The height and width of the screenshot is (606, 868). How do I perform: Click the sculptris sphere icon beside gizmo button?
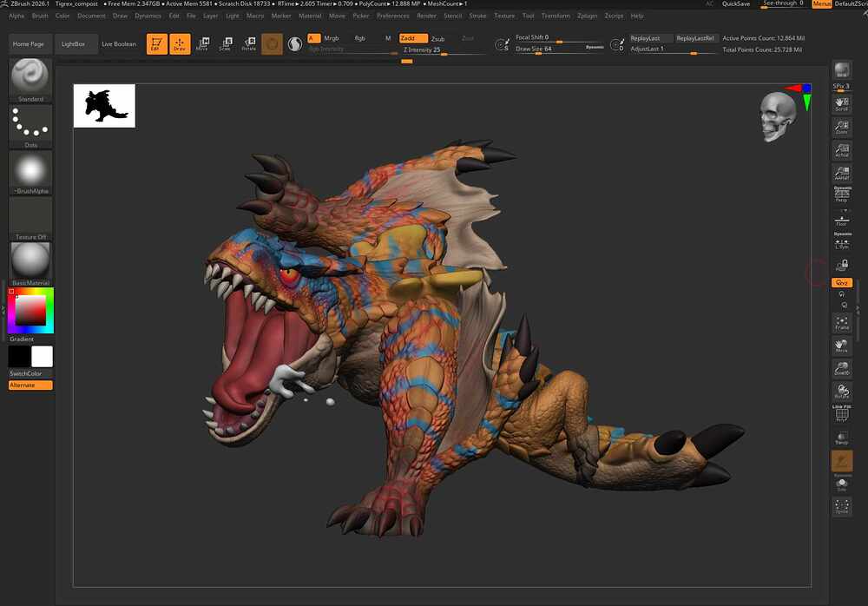point(295,43)
